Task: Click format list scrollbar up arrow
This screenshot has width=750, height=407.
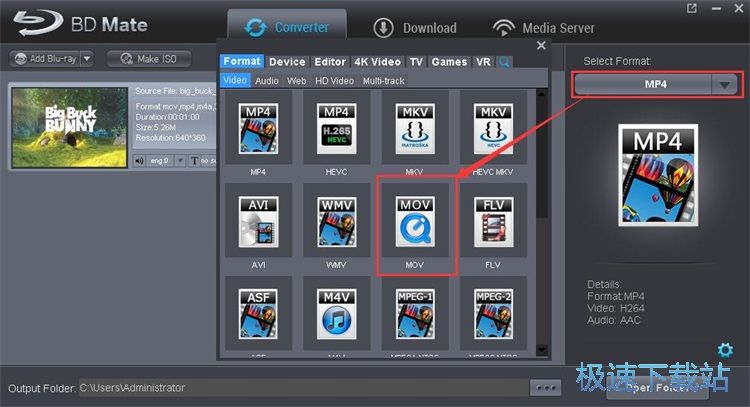Action: tap(541, 94)
